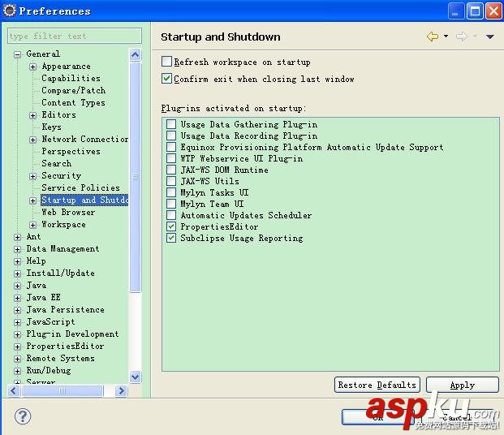Click the tree scroll up arrow
The image size is (504, 435).
pyautogui.click(x=135, y=55)
